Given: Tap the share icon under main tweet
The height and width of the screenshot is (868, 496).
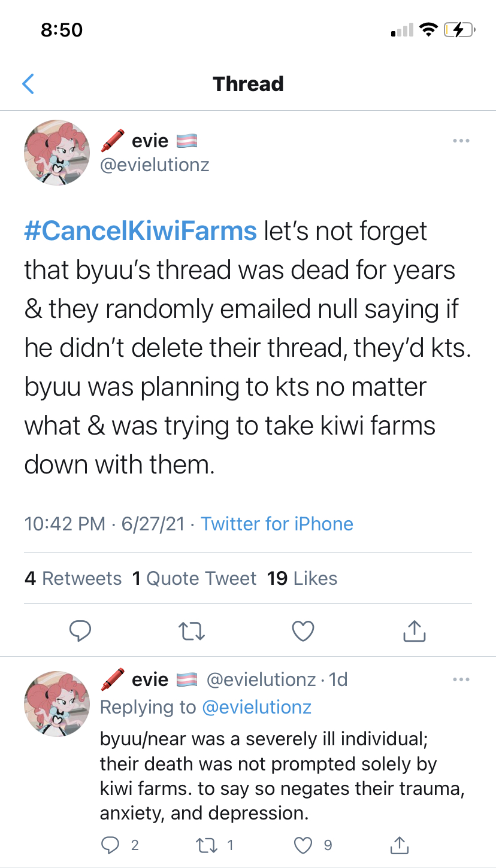Looking at the screenshot, I should click(x=415, y=630).
